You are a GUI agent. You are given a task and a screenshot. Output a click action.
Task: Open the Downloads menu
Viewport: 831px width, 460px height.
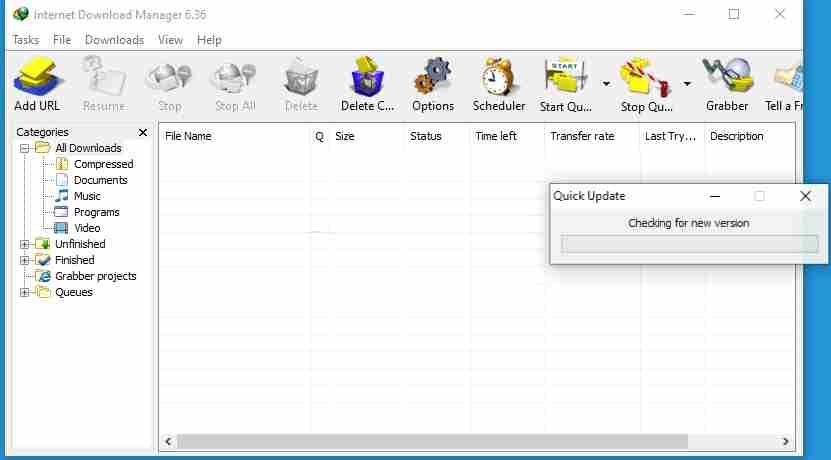pyautogui.click(x=114, y=40)
